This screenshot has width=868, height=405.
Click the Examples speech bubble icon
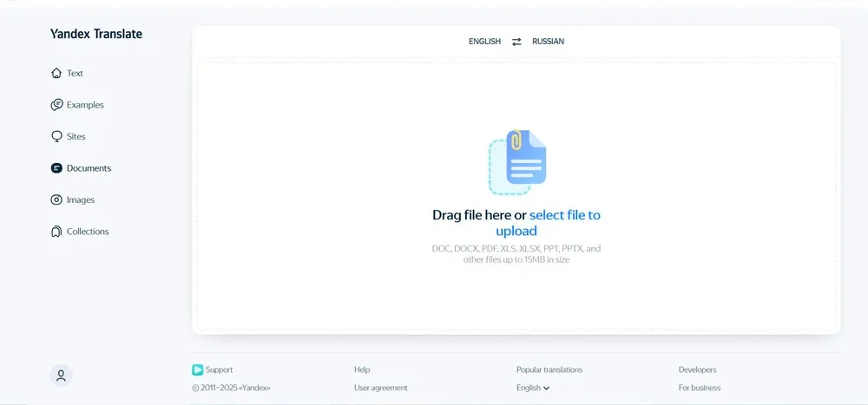point(56,105)
